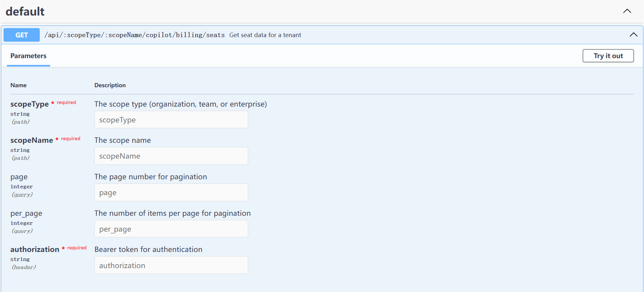Image resolution: width=644 pixels, height=292 pixels.
Task: Click 'The scope type (organization, team, or enterprise)' text
Action: [x=181, y=104]
